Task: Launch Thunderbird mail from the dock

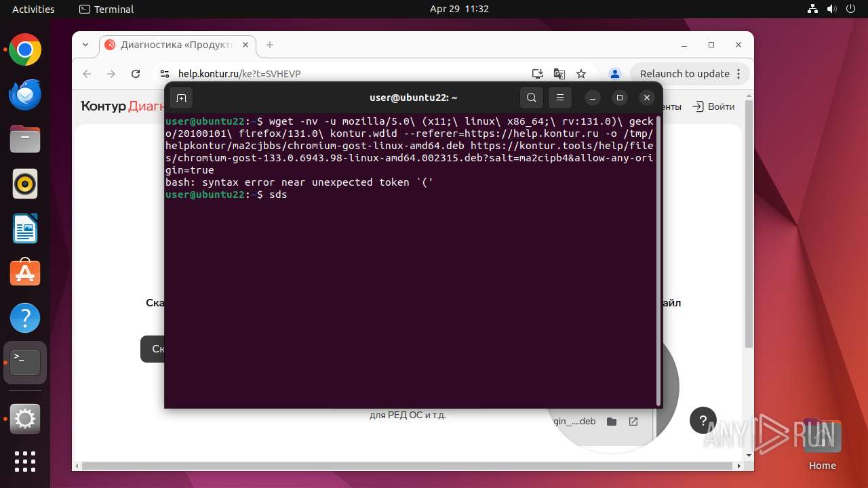Action: coord(25,95)
